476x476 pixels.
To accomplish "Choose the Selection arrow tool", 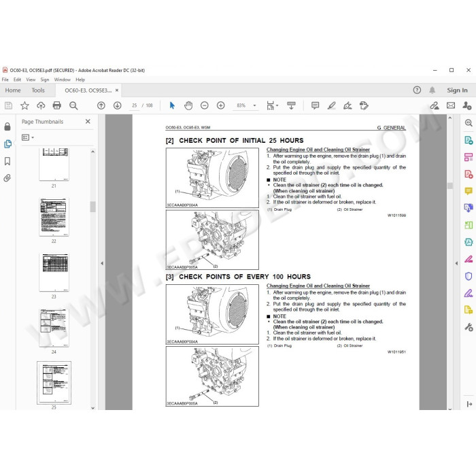I will (172, 105).
